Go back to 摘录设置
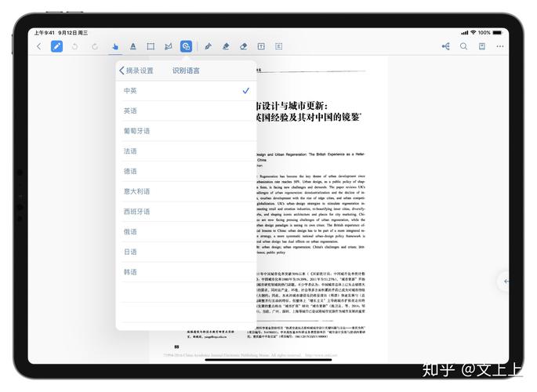 [136, 71]
